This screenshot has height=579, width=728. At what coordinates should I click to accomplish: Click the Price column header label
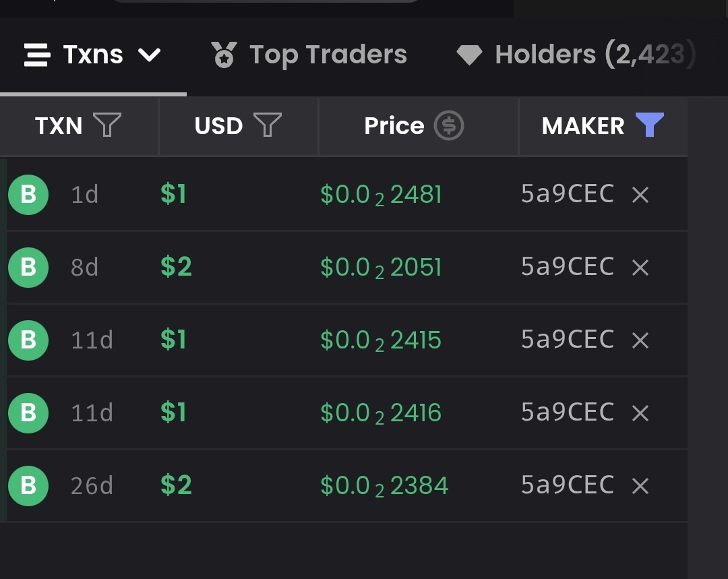[x=394, y=125]
